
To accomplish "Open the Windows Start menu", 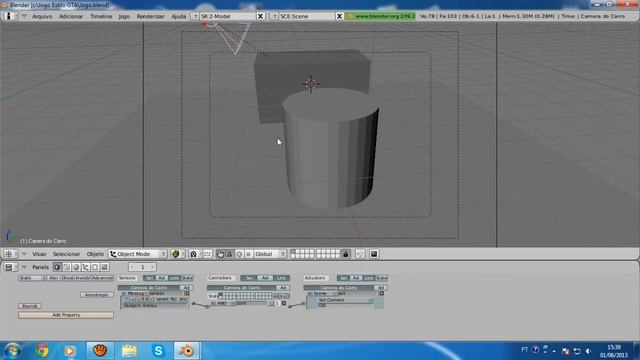I will [x=13, y=351].
